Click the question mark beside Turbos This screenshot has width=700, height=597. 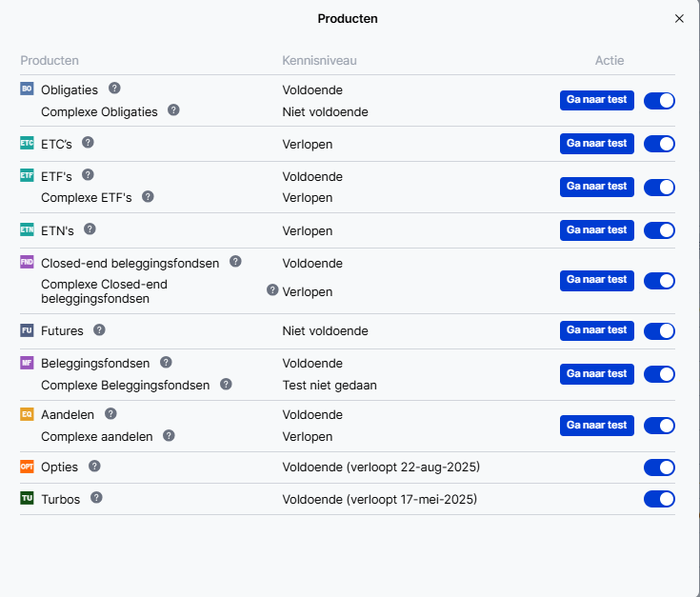click(96, 497)
